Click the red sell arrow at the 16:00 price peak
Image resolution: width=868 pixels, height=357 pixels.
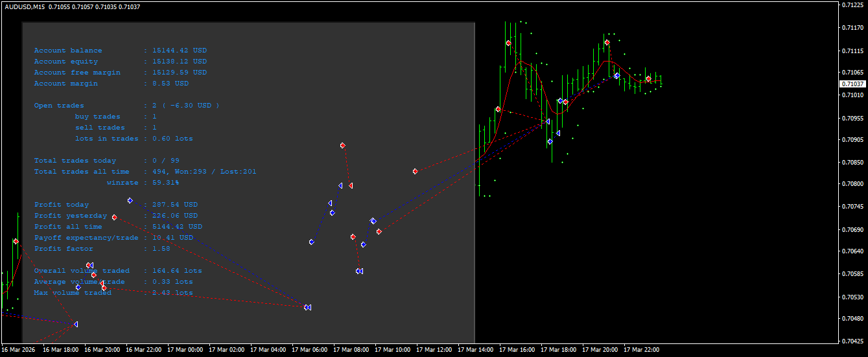tap(508, 43)
